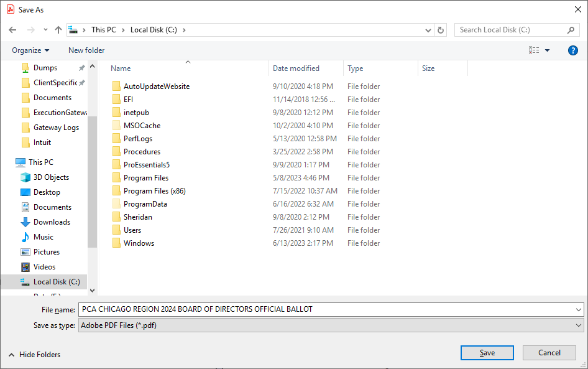
Task: Open the Downloads folder in sidebar
Action: point(52,222)
